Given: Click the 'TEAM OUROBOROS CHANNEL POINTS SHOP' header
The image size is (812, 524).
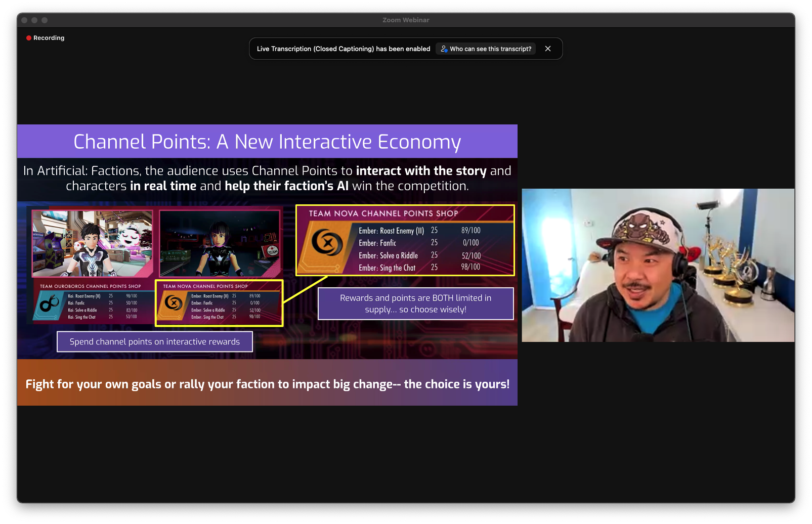Looking at the screenshot, I should 91,286.
